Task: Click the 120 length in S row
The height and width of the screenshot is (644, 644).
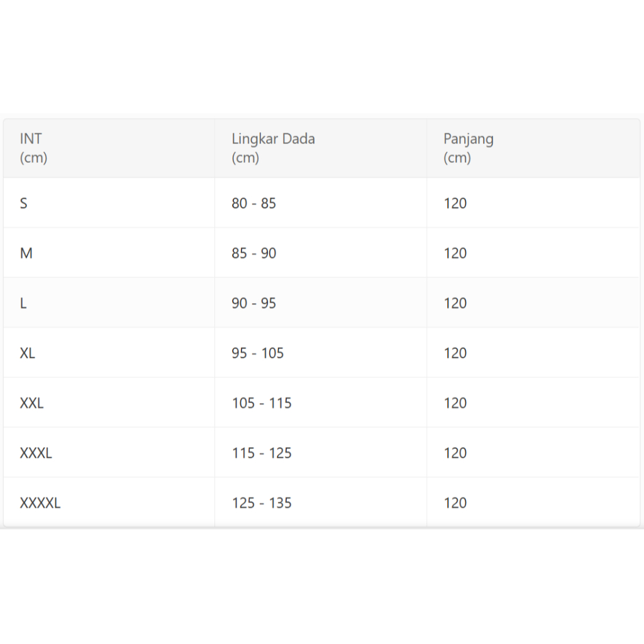Action: [x=455, y=203]
